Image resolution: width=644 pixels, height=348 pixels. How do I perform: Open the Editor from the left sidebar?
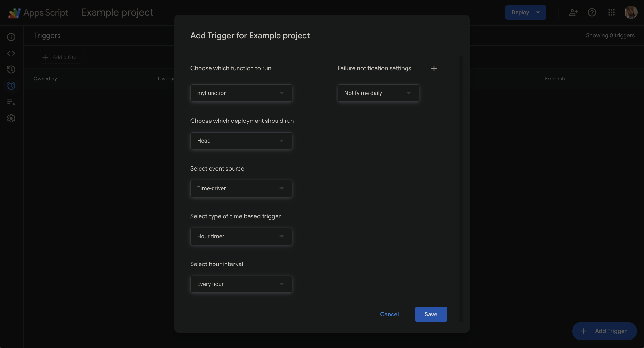(x=11, y=53)
